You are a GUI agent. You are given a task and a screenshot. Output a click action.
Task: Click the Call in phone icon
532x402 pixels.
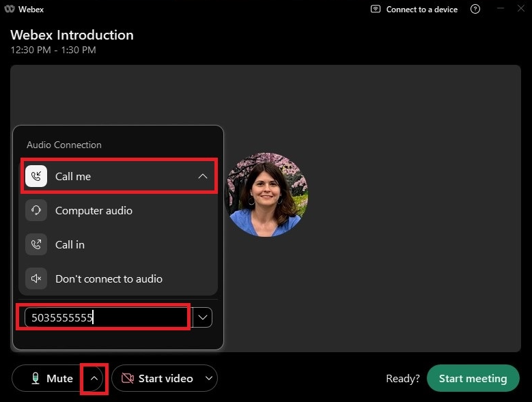tap(36, 244)
